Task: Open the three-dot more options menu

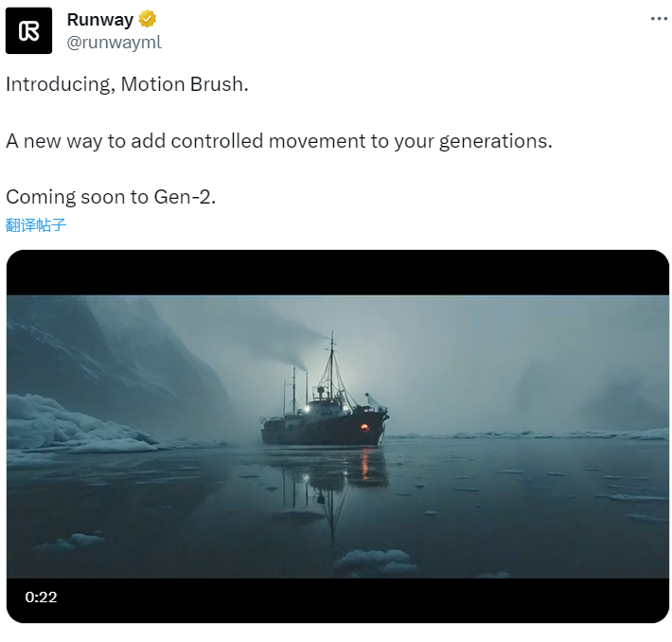Action: (x=659, y=19)
